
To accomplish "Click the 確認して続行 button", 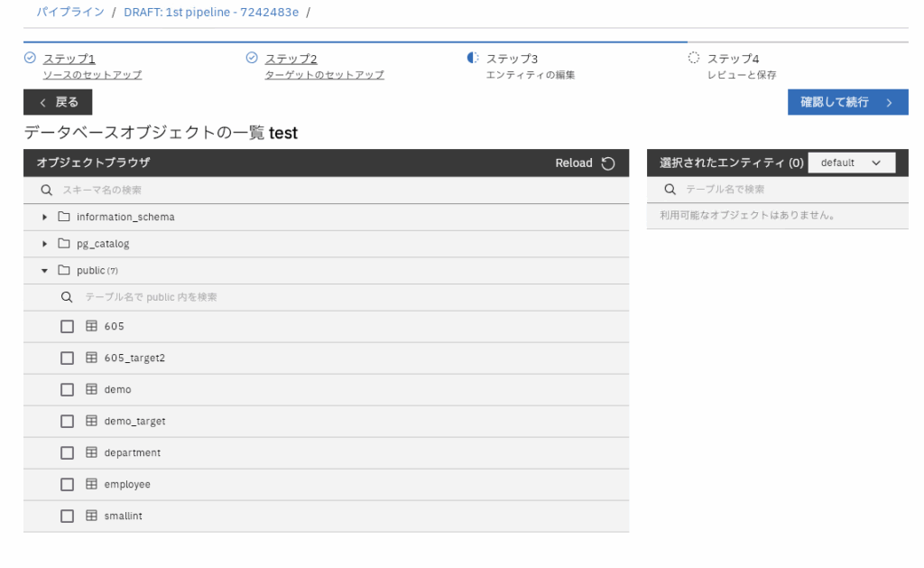I will (847, 102).
